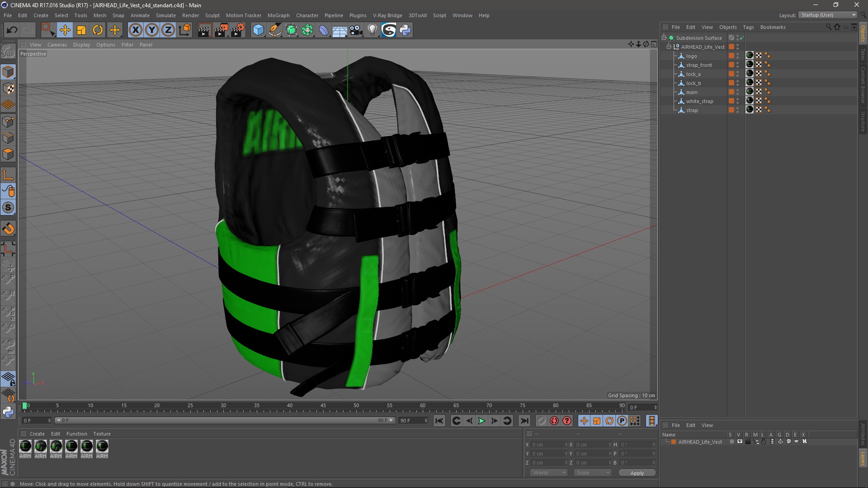Select the white_strap object
The height and width of the screenshot is (488, 868).
(699, 101)
